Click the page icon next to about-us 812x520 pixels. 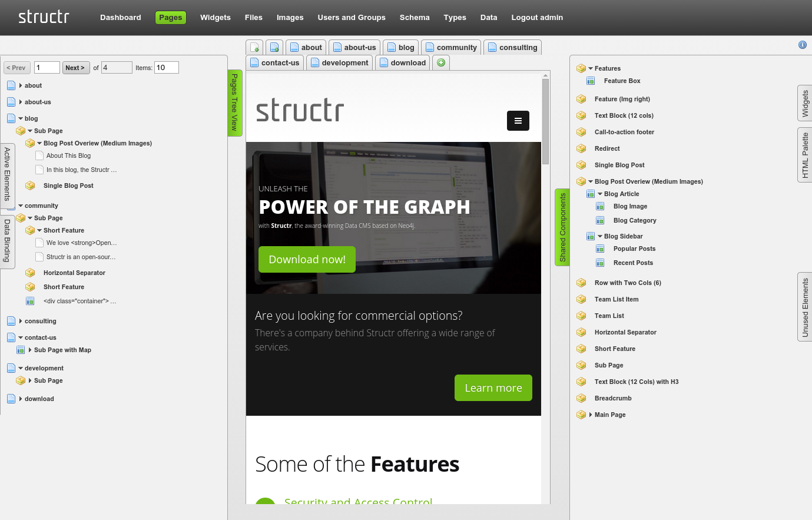(11, 102)
